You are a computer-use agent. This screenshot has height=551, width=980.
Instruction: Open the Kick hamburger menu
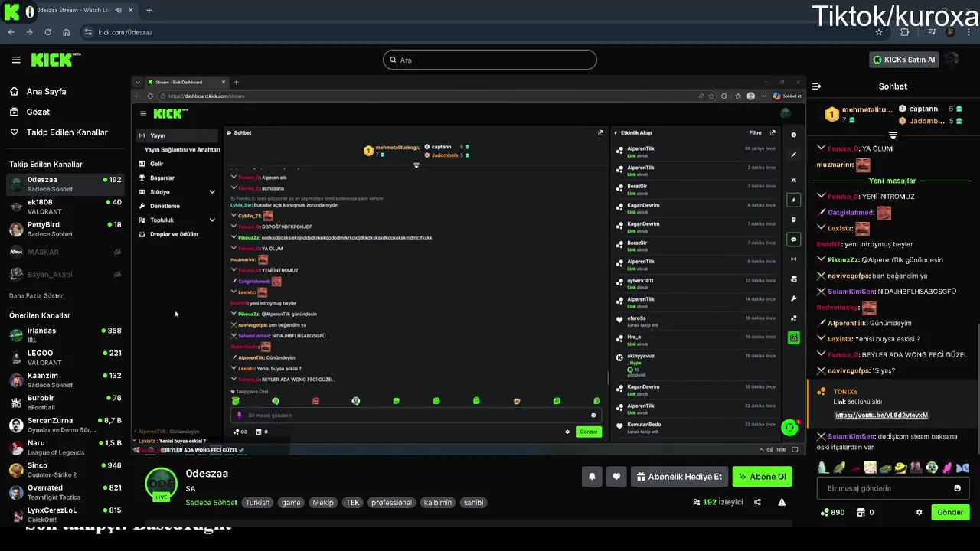(16, 60)
